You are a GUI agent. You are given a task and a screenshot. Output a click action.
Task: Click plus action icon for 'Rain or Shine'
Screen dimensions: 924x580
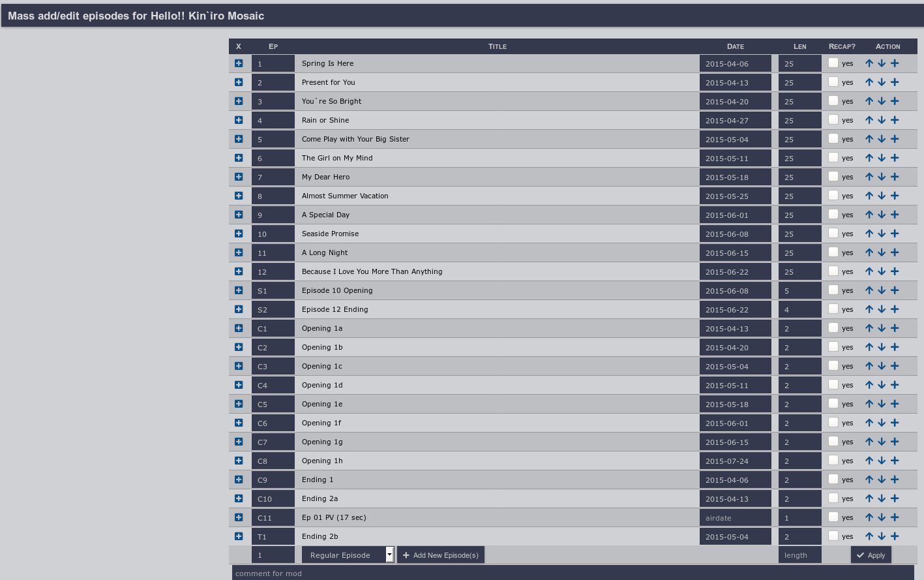click(x=895, y=120)
